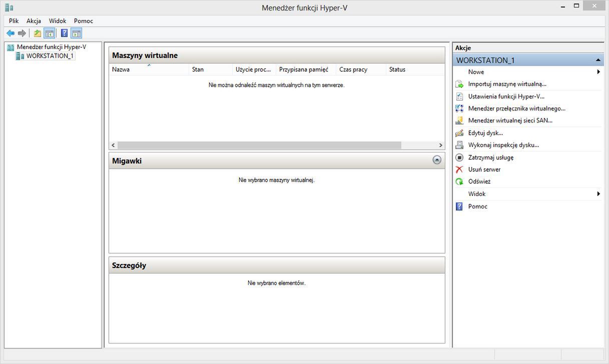Expand the Nowe submenu arrow
This screenshot has width=609, height=364.
pos(598,72)
